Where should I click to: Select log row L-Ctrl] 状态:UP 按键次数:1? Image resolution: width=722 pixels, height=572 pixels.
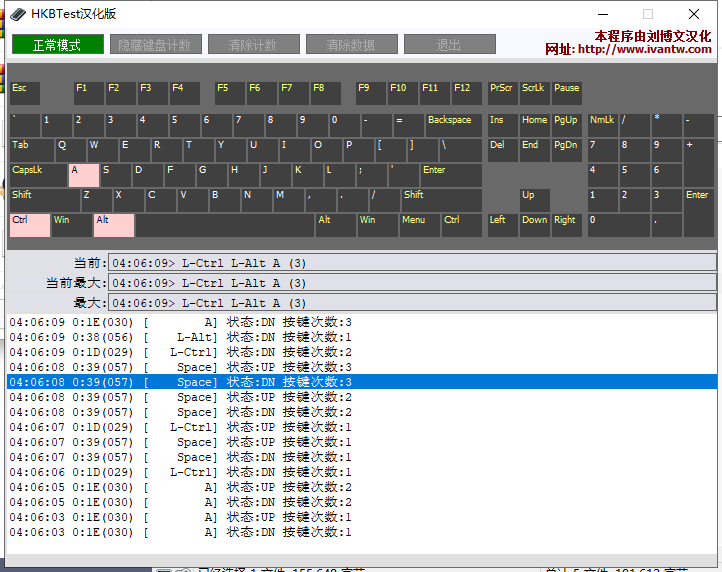click(x=362, y=427)
